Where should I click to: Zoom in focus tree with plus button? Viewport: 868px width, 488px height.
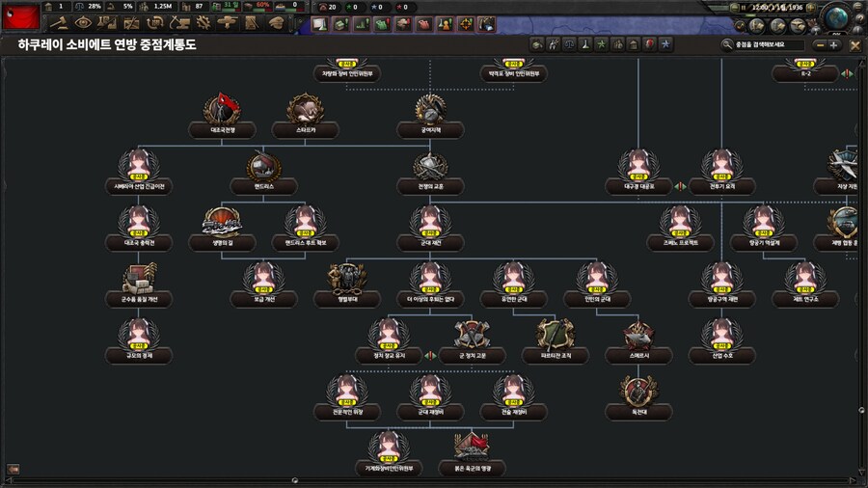click(834, 44)
